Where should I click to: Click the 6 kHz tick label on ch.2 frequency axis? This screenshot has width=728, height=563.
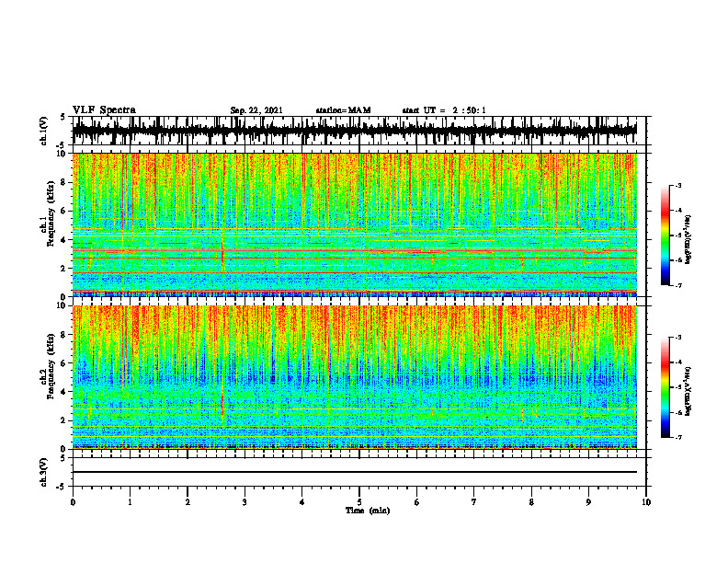pyautogui.click(x=63, y=363)
